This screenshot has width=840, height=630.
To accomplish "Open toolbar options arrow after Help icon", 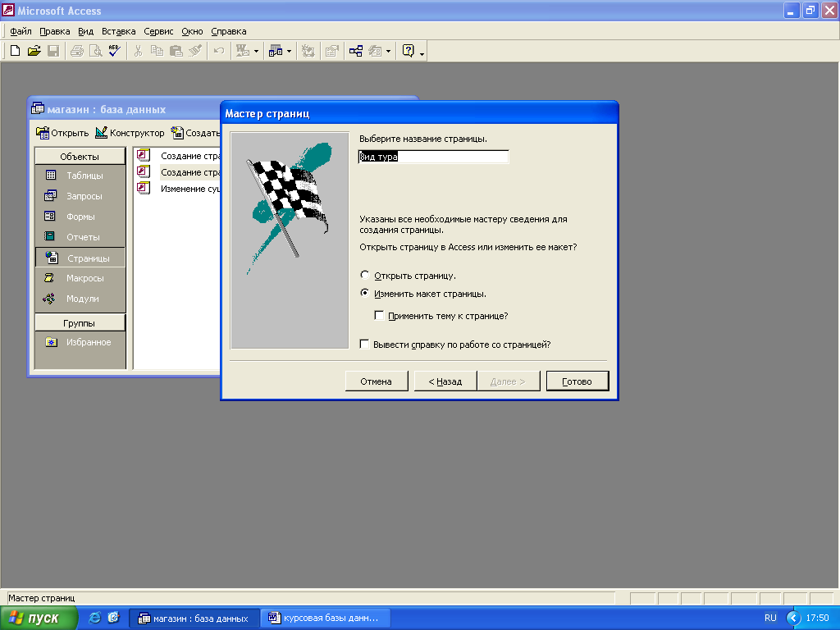I will click(422, 53).
